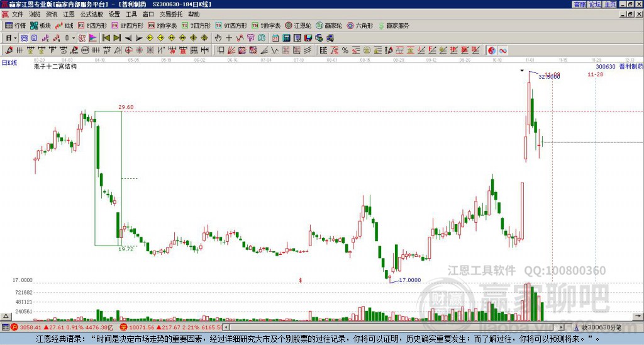
Task: Open the P数字表 number table
Action: (162, 25)
